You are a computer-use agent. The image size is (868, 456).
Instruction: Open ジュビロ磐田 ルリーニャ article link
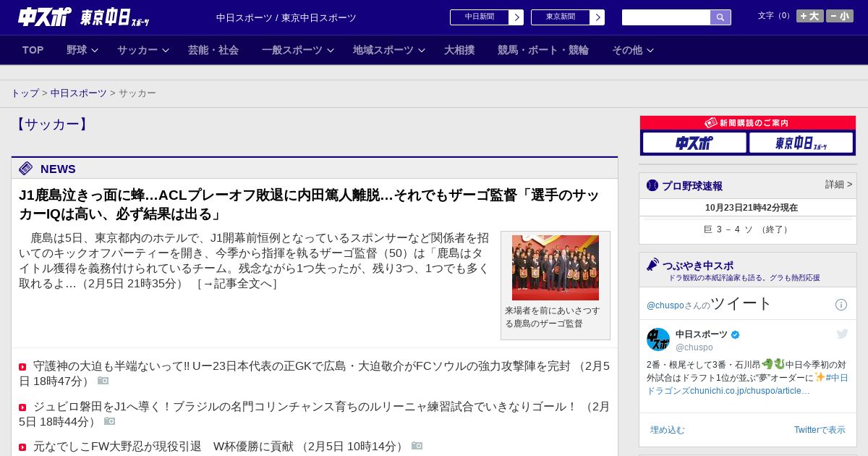[x=315, y=414]
